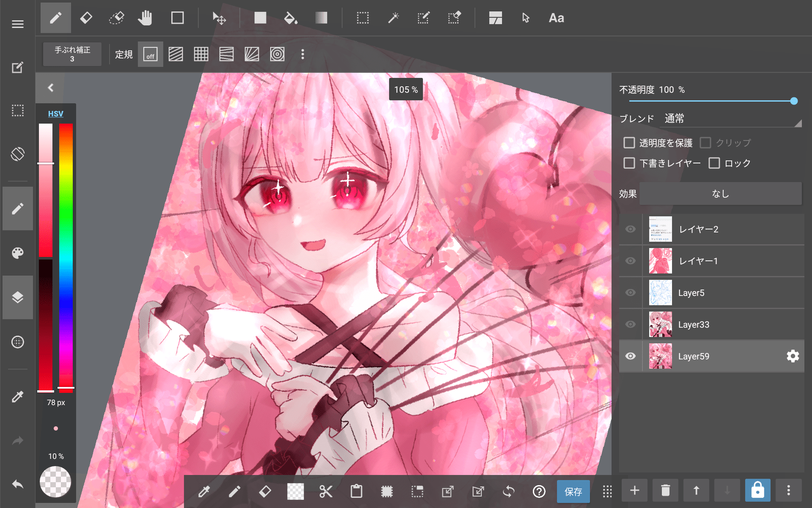Open the Aa text tool
This screenshot has width=812, height=508.
[x=556, y=18]
